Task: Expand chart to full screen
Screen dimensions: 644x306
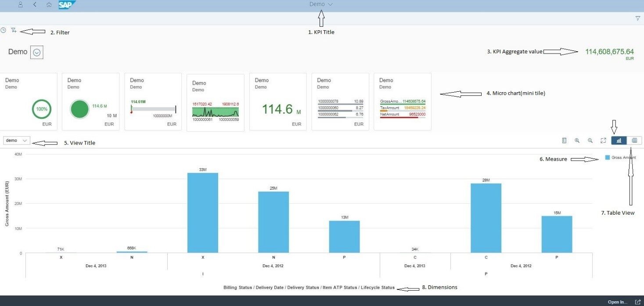Action: pos(603,140)
